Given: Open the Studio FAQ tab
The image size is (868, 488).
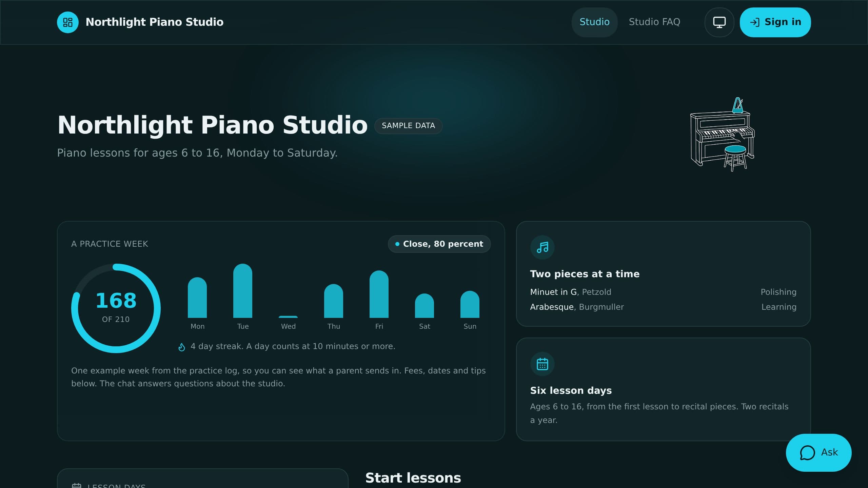Looking at the screenshot, I should click(x=654, y=22).
